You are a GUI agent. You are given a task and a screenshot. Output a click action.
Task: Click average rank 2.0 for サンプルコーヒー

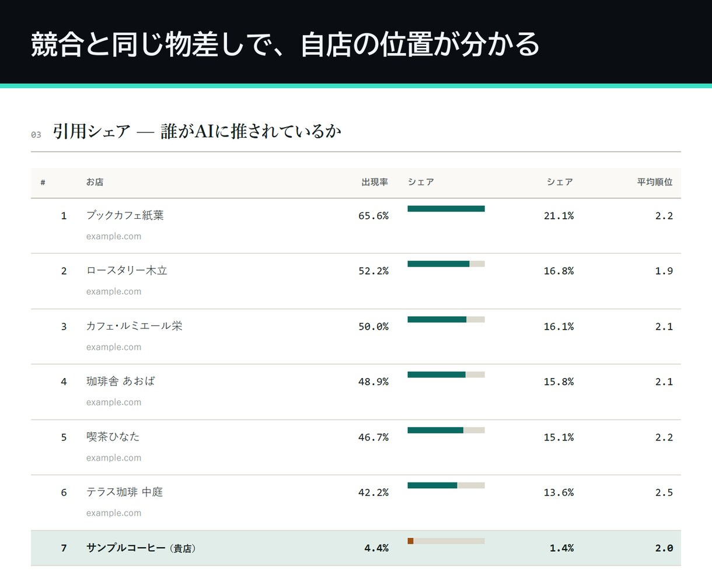click(664, 548)
